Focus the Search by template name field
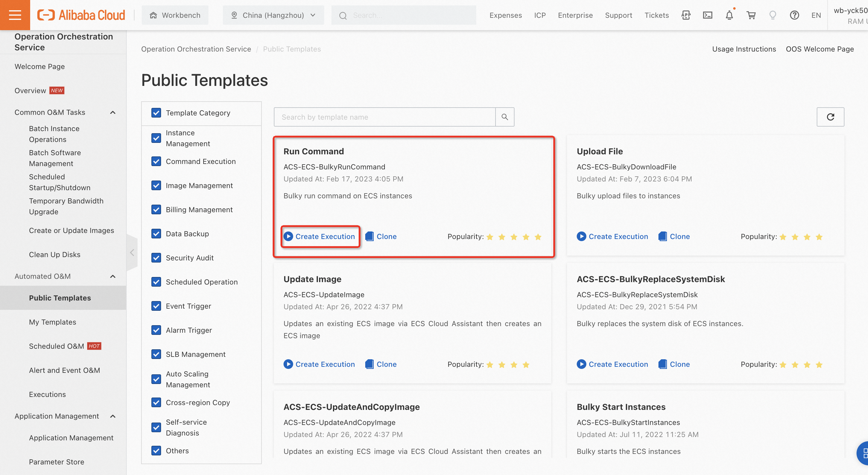 384,117
